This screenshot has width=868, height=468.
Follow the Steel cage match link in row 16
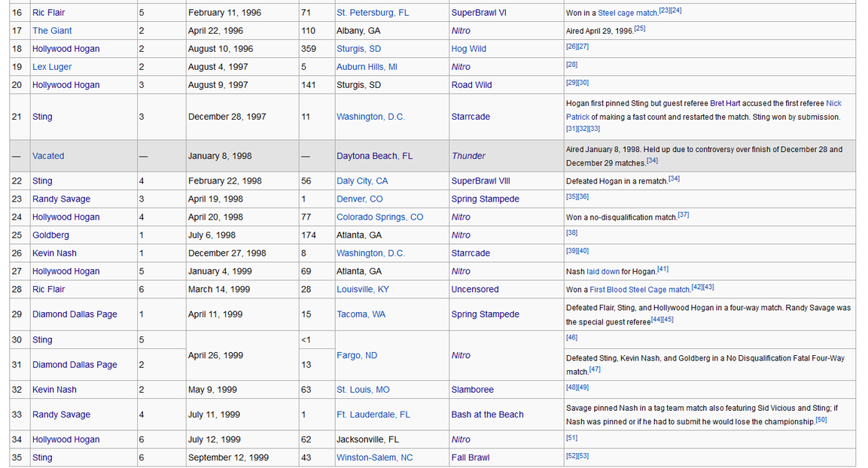(x=628, y=13)
